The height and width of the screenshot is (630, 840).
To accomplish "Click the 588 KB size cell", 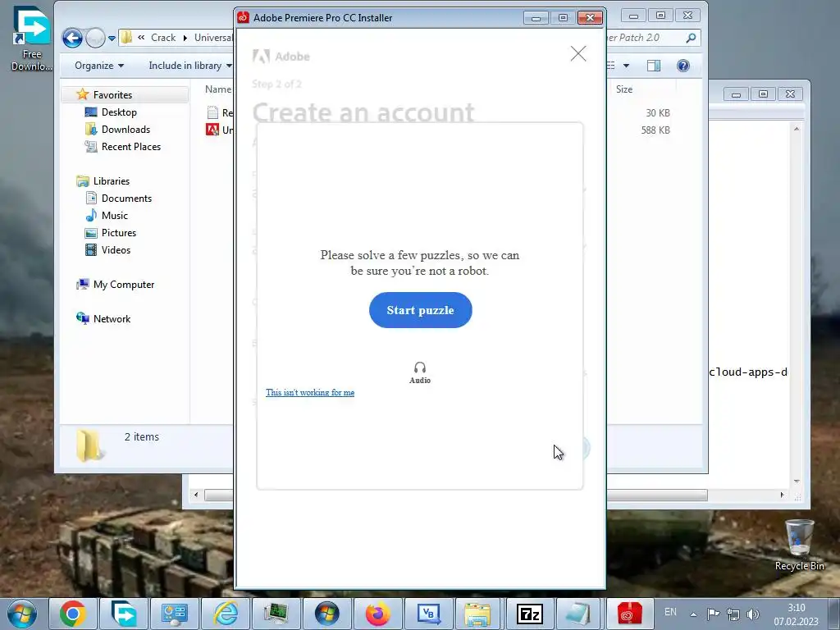I will tap(655, 130).
